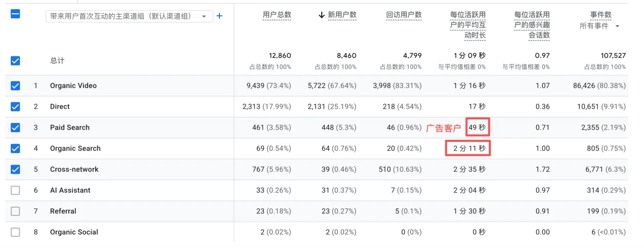Click Organic Video users cell 9,439 (73.4%)

pos(269,86)
